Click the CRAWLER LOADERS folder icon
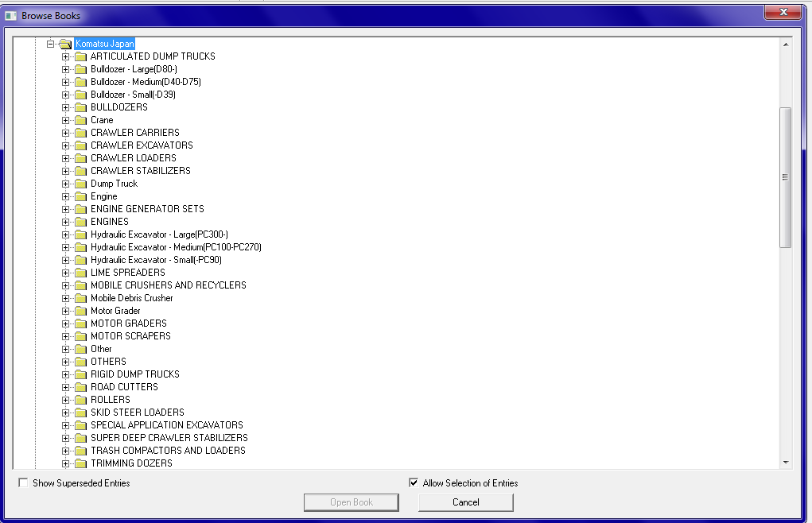This screenshot has height=523, width=812. (x=80, y=158)
